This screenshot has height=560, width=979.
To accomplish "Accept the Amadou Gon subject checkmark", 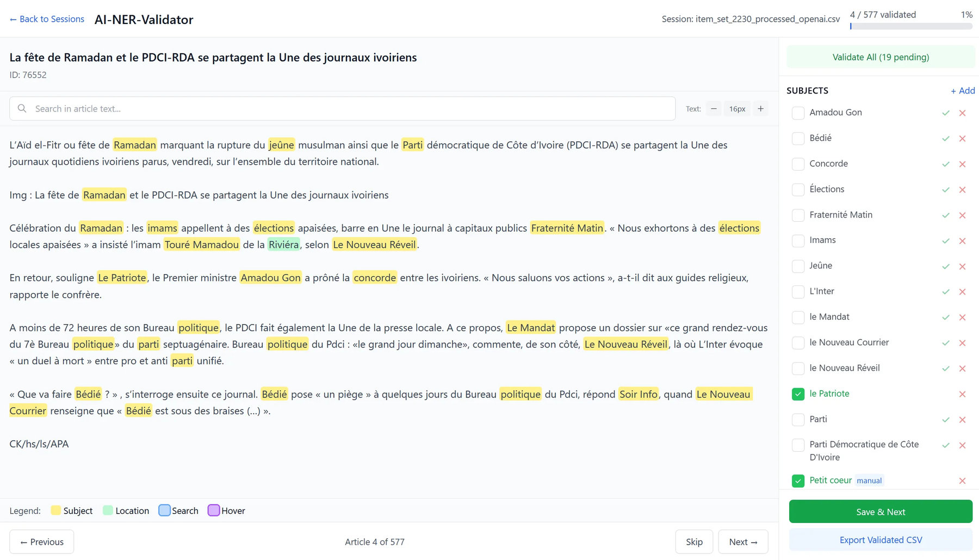I will (946, 113).
